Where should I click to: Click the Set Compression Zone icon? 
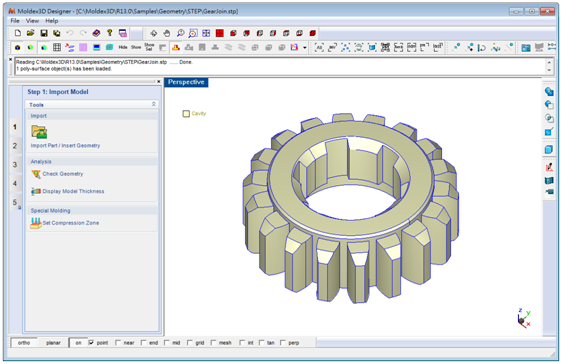pos(36,223)
